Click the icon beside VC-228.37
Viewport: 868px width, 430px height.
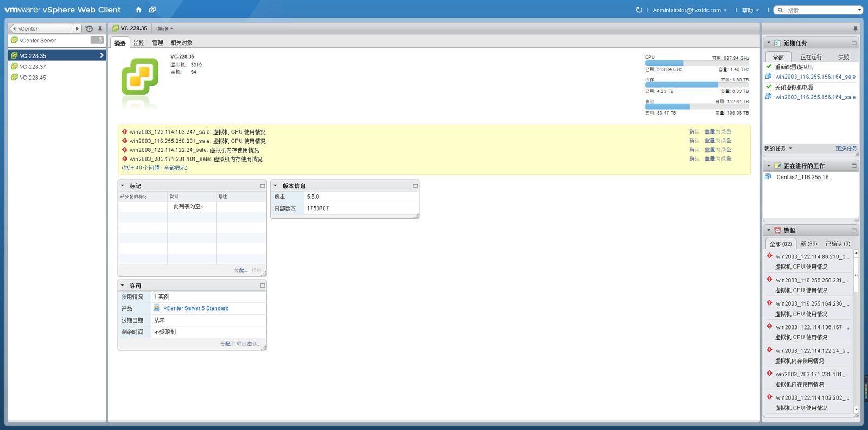[14, 66]
